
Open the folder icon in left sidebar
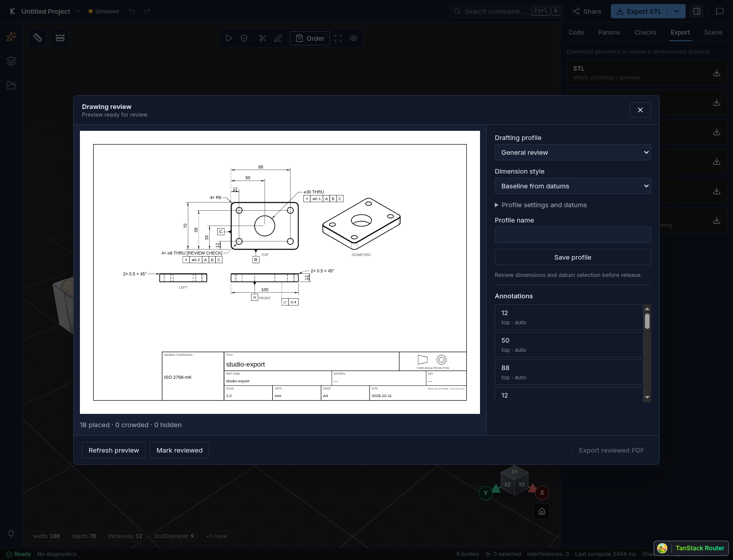pos(11,86)
